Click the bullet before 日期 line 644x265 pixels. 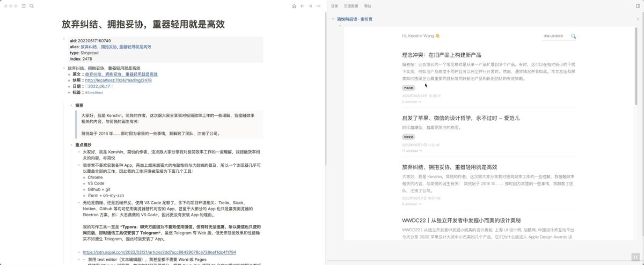point(70,86)
